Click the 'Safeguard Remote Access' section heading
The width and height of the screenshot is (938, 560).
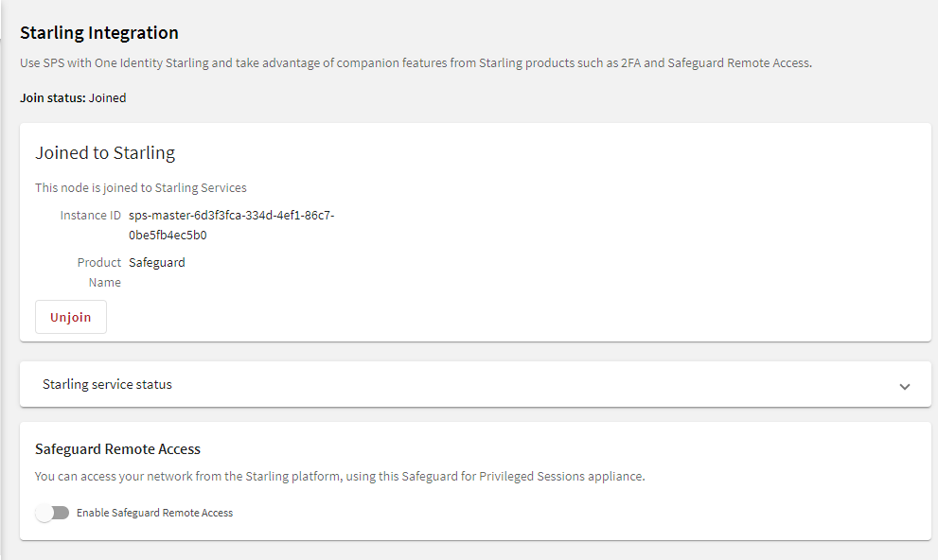tap(118, 449)
